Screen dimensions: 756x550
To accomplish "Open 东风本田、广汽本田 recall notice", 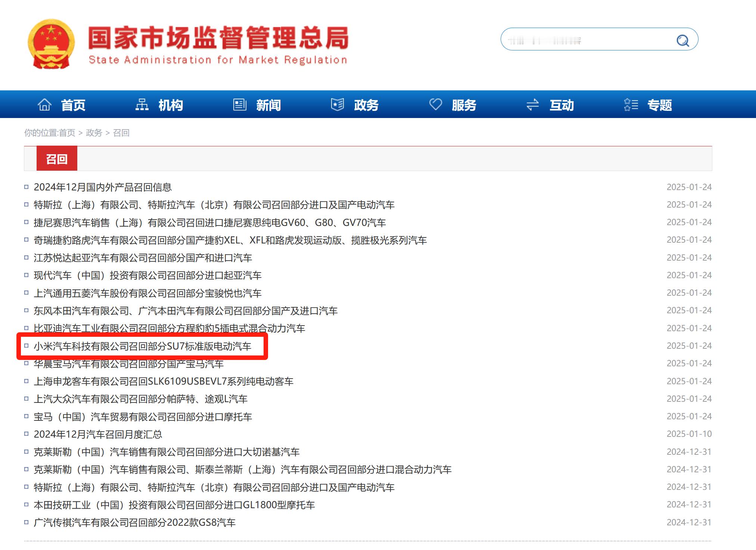I will [186, 311].
